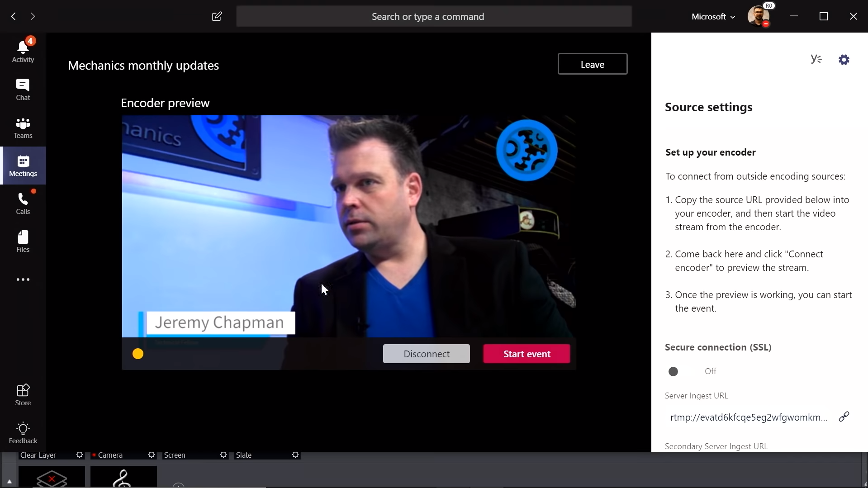Viewport: 868px width, 488px height.
Task: Click the Start event button
Action: (x=526, y=354)
